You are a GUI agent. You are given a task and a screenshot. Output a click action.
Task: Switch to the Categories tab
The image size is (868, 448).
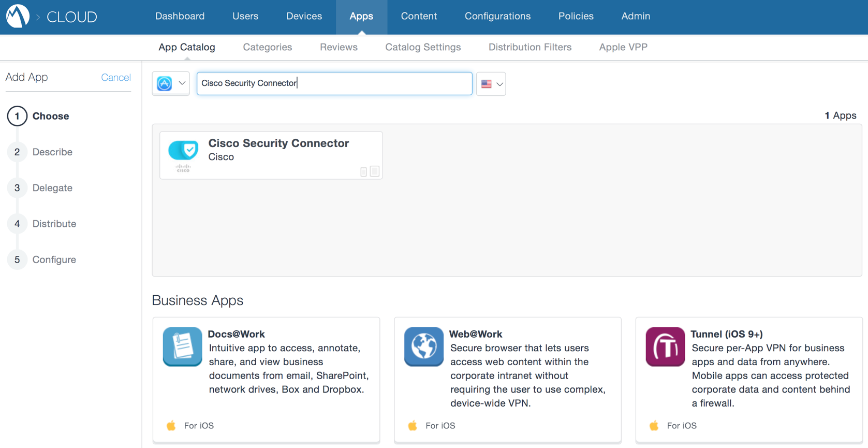tap(267, 47)
